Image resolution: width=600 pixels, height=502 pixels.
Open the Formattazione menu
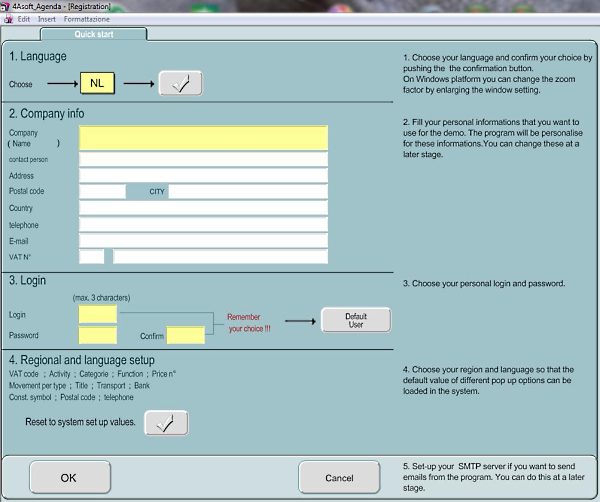coord(87,19)
